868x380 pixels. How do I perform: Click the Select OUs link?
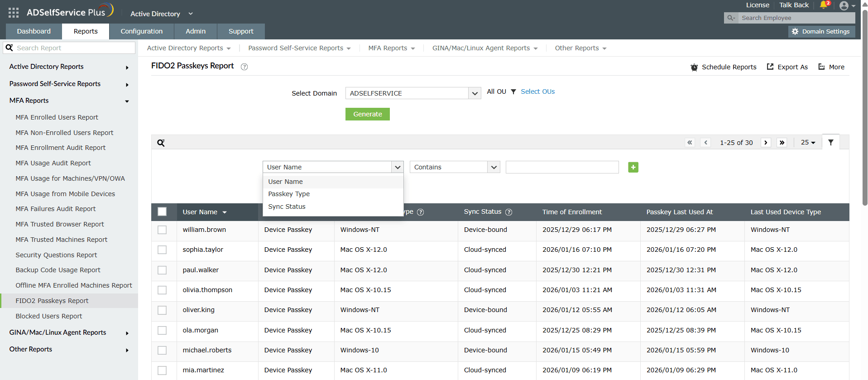537,91
